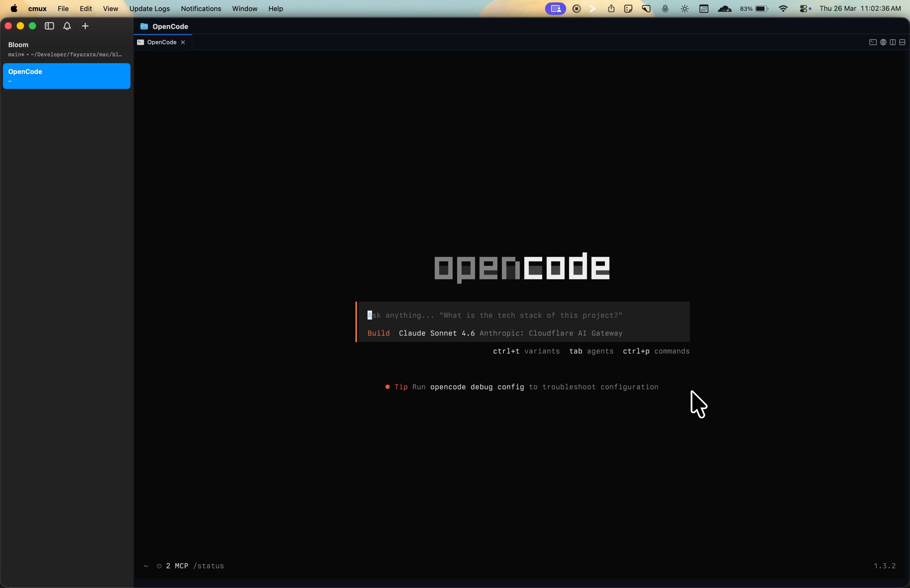Click the Build agent label
The height and width of the screenshot is (588, 910).
[x=378, y=333]
